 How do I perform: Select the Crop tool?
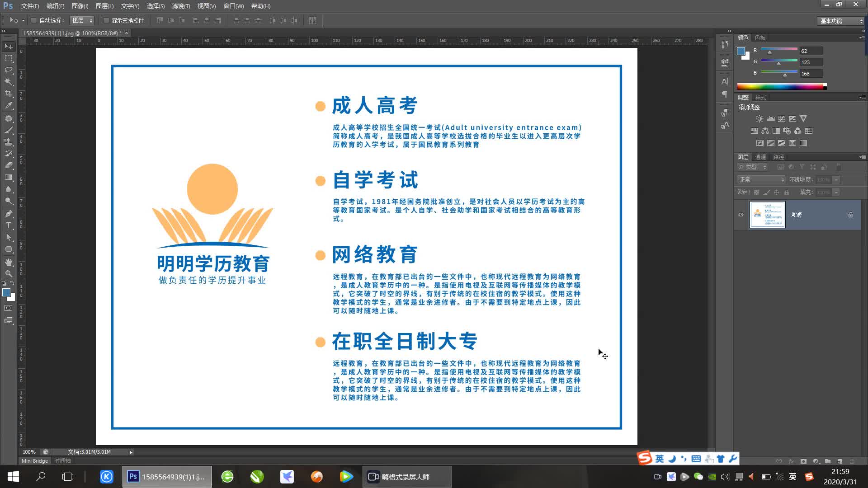pos(9,94)
